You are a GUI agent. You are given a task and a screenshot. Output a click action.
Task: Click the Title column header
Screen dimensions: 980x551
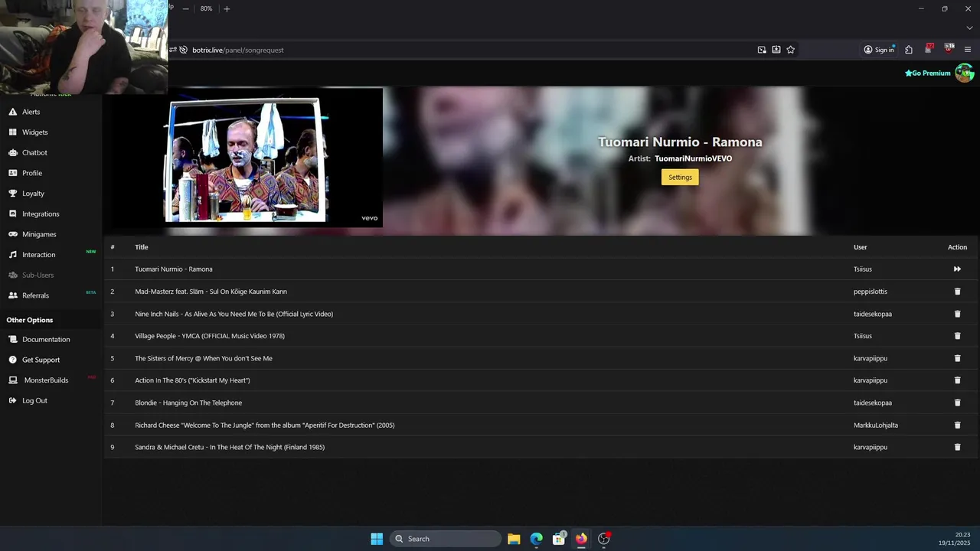(142, 247)
